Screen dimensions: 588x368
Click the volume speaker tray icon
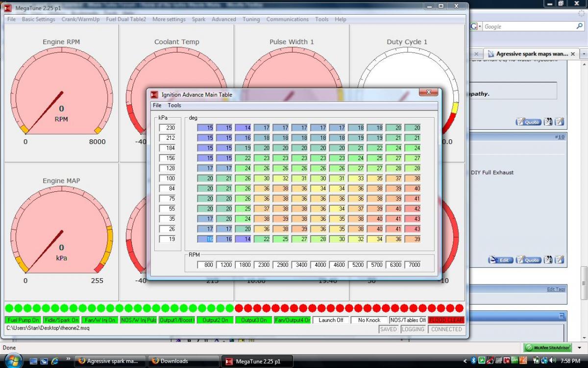pos(552,361)
